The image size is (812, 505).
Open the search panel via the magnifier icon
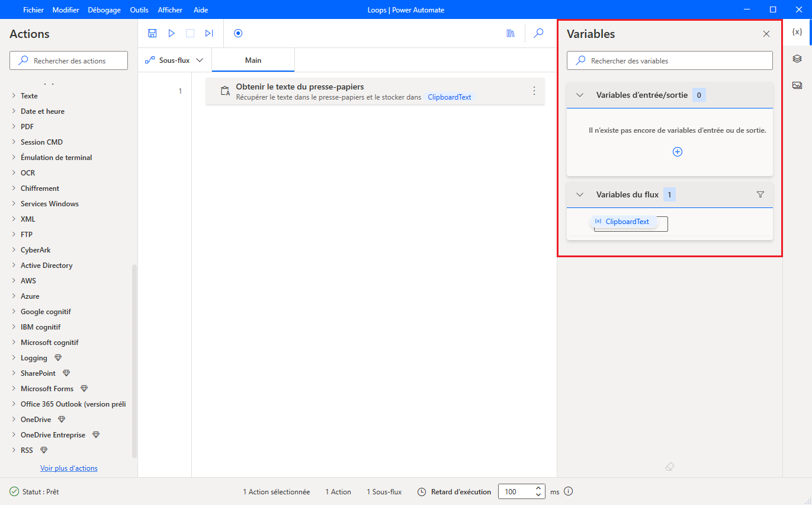point(538,33)
